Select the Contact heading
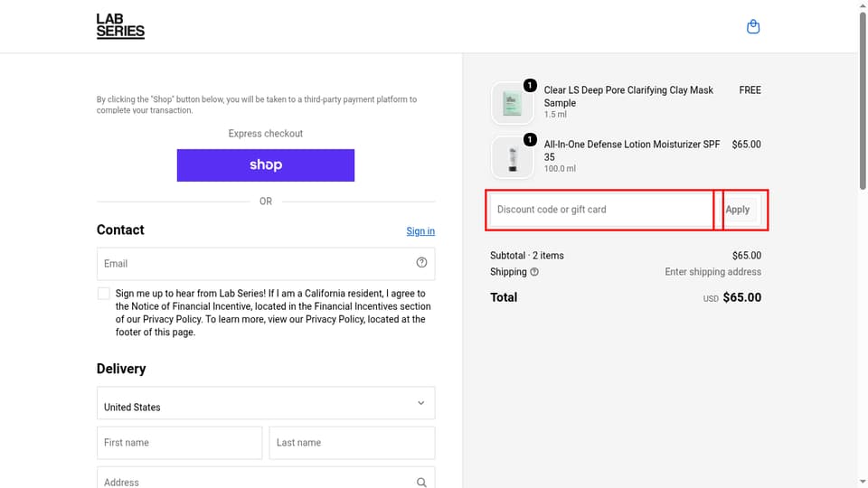The width and height of the screenshot is (868, 488). (120, 230)
